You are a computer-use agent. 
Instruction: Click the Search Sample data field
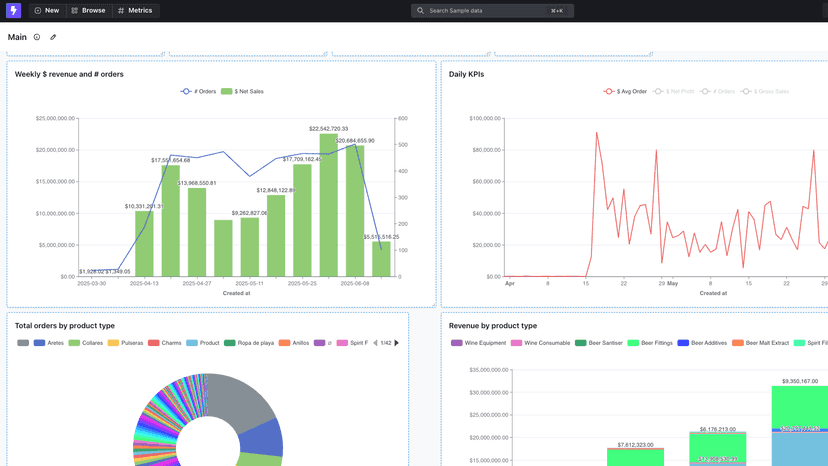tap(492, 11)
